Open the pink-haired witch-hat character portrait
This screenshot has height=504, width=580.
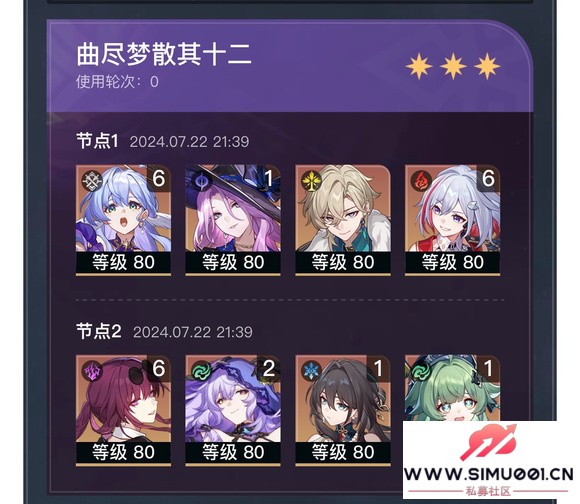coord(233,220)
